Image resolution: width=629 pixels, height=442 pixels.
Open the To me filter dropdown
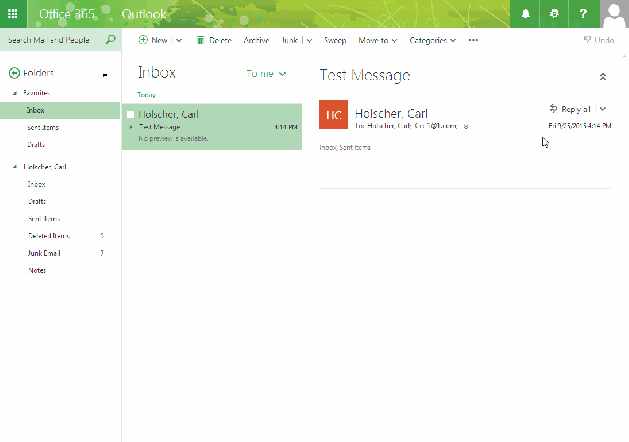click(x=266, y=74)
